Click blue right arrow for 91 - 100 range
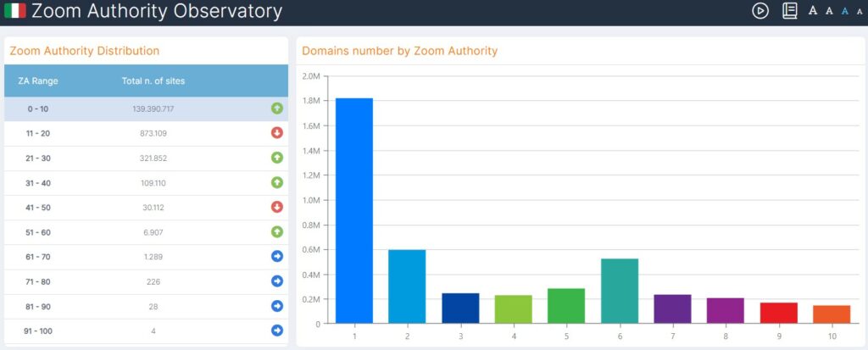This screenshot has width=868, height=350. (x=276, y=330)
